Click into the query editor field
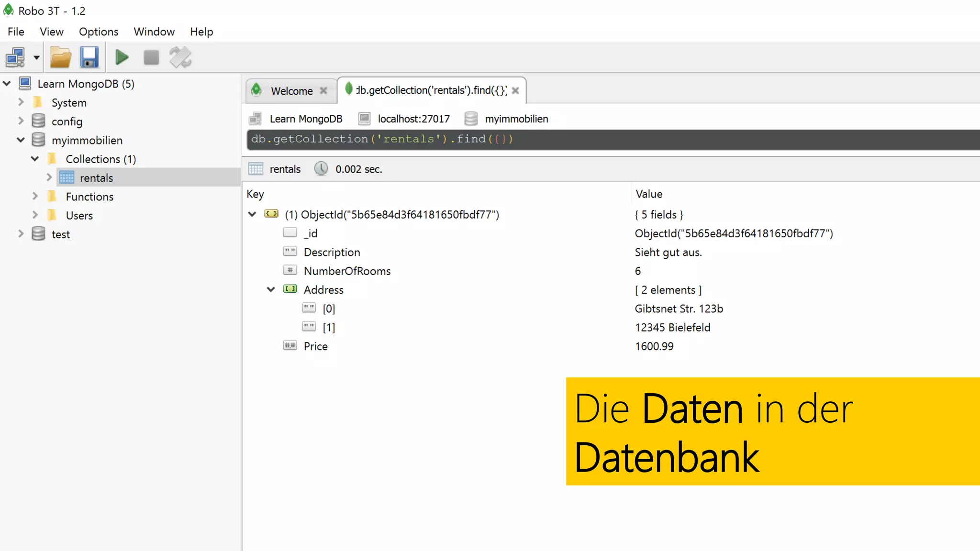 click(613, 139)
